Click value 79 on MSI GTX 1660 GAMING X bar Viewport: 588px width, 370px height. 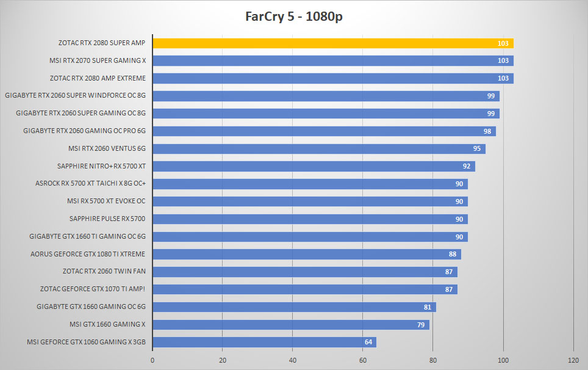point(421,325)
